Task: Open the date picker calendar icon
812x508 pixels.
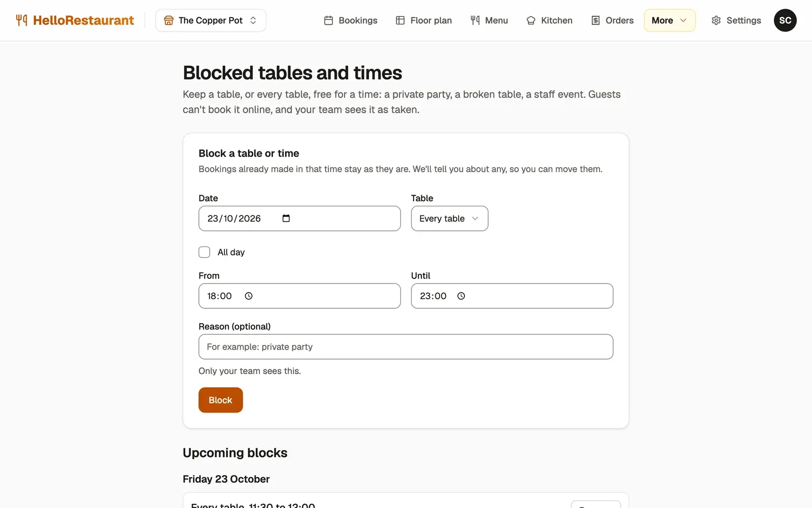Action: (x=286, y=218)
